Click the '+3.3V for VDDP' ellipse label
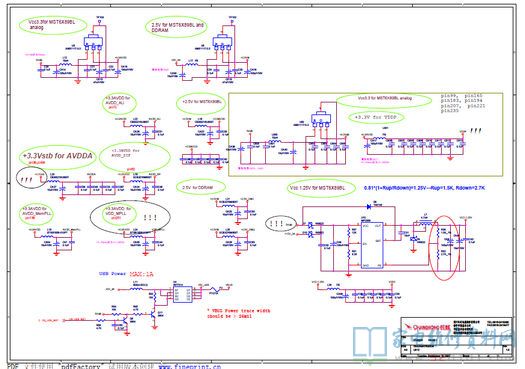The image size is (525, 369). [x=376, y=118]
